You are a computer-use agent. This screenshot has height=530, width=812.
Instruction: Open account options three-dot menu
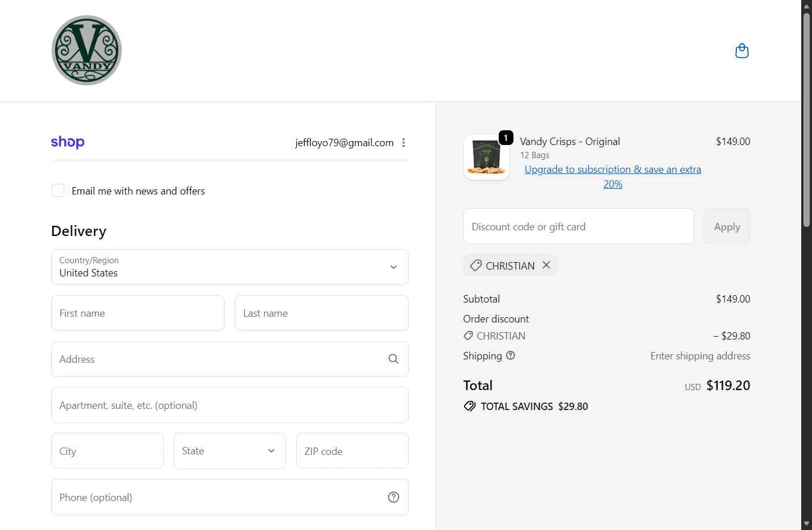403,143
